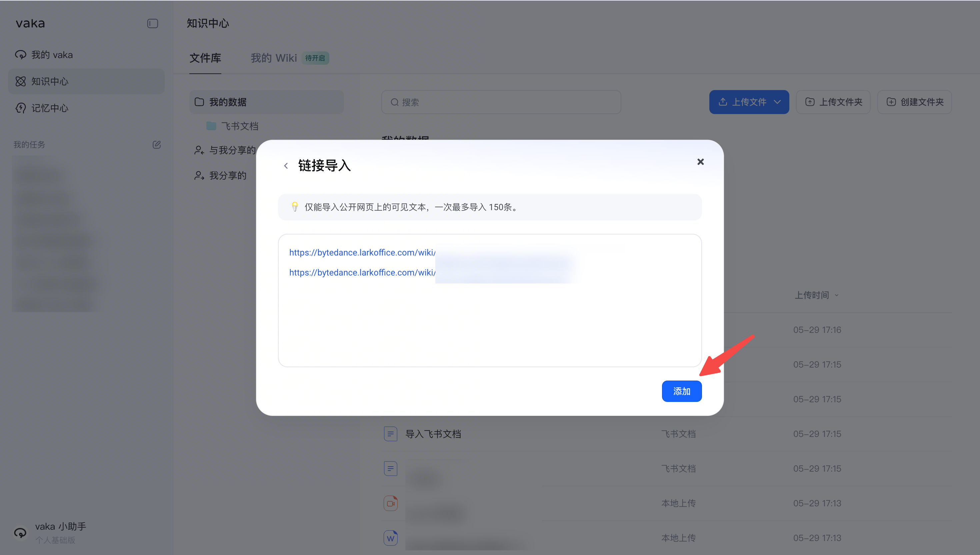Click 上传文件 button

pos(749,102)
